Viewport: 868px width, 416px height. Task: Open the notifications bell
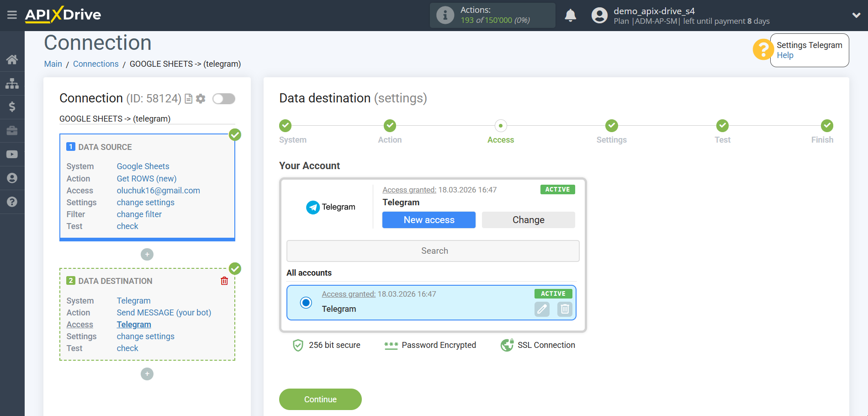click(x=570, y=15)
